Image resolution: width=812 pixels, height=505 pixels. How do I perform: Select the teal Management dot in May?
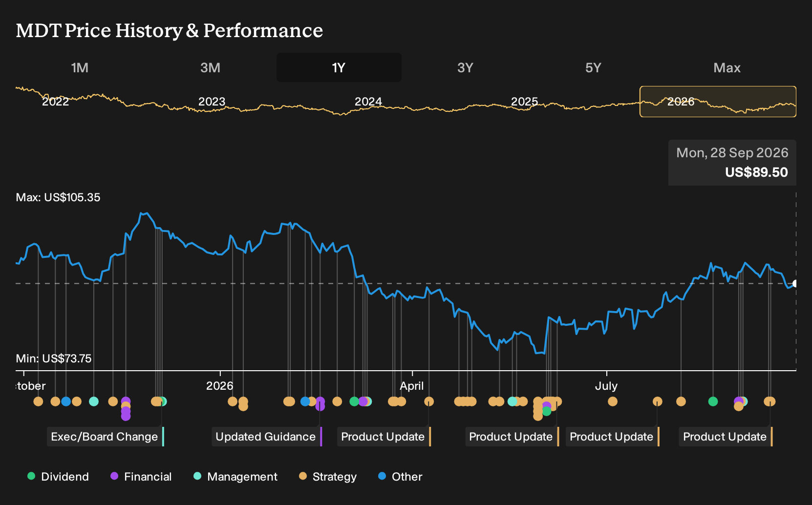pos(512,401)
